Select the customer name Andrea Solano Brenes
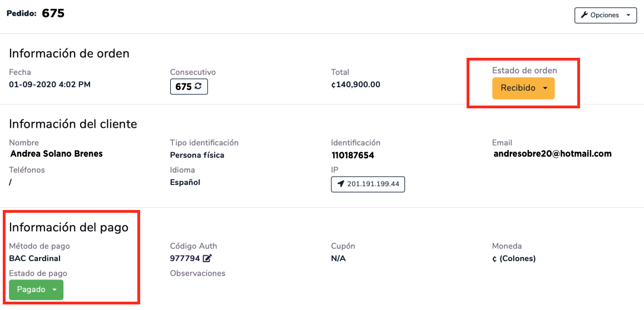Viewport: 644px width, 310px height. 57,154
